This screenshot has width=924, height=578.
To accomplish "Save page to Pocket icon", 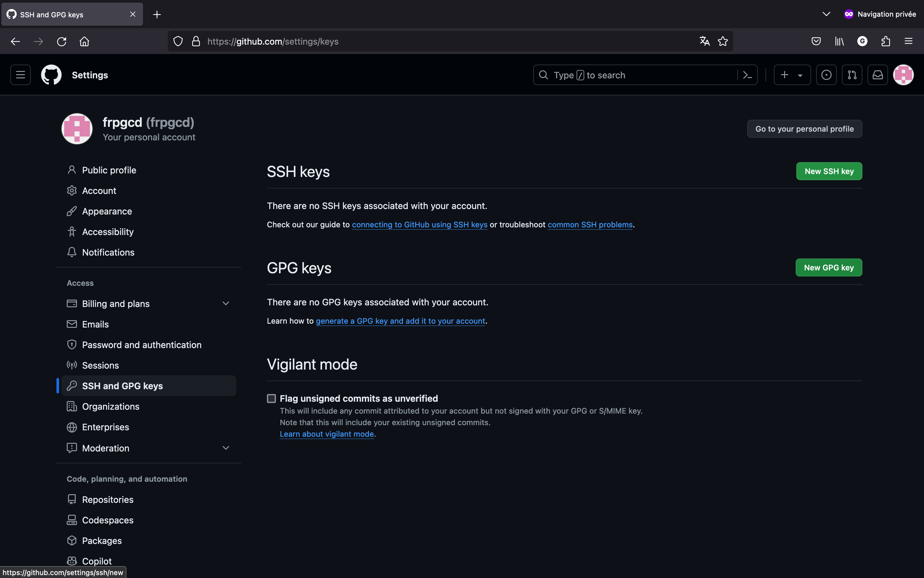I will pos(816,41).
